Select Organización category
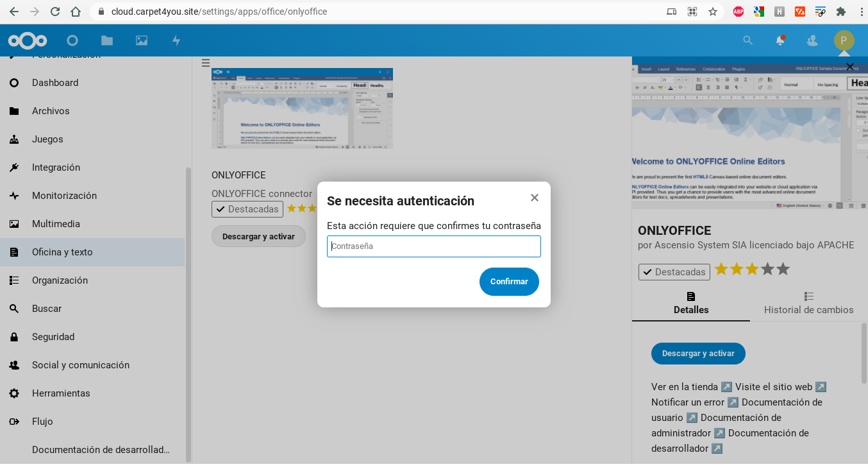868x471 pixels. pyautogui.click(x=92, y=280)
